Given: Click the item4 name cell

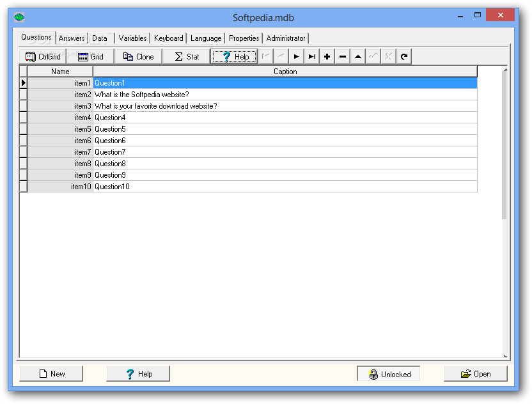Looking at the screenshot, I should (x=60, y=118).
